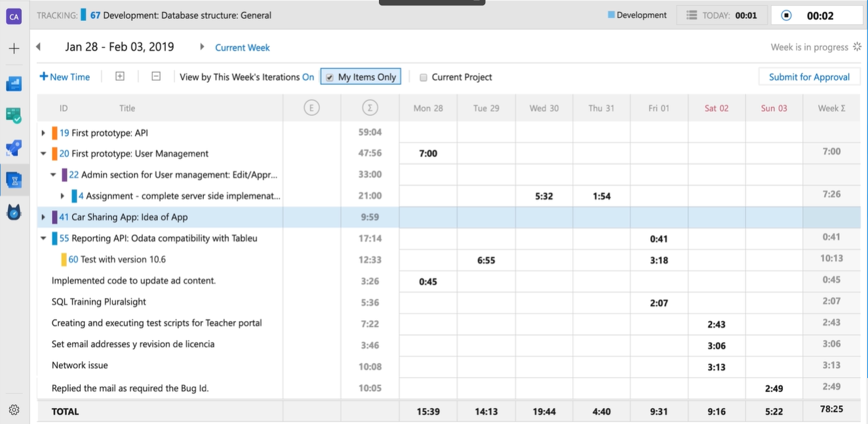
Task: Open today's time list icon
Action: pyautogui.click(x=692, y=16)
